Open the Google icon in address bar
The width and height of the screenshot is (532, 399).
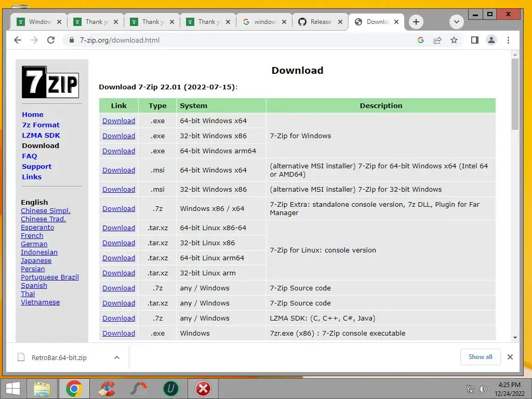tap(421, 40)
